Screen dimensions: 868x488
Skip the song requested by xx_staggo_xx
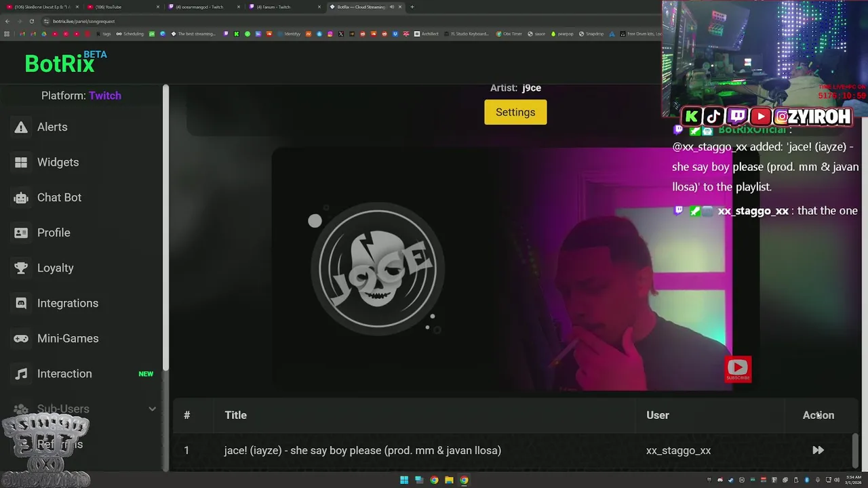point(818,450)
